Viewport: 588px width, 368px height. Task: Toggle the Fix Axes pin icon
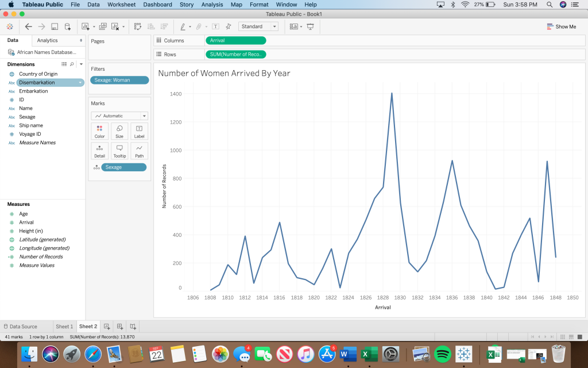(229, 26)
